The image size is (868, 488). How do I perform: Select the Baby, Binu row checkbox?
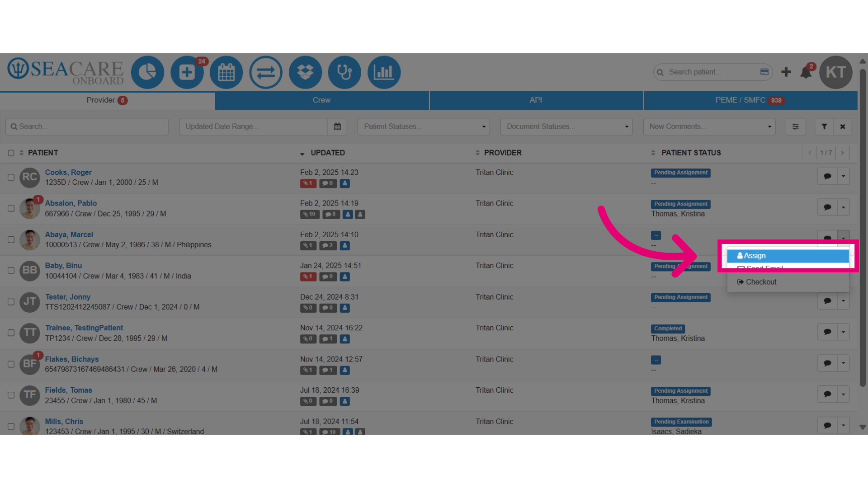click(11, 271)
